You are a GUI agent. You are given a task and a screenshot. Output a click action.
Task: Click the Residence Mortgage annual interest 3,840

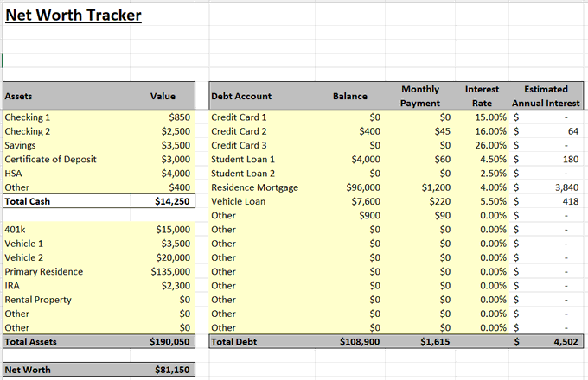[567, 187]
